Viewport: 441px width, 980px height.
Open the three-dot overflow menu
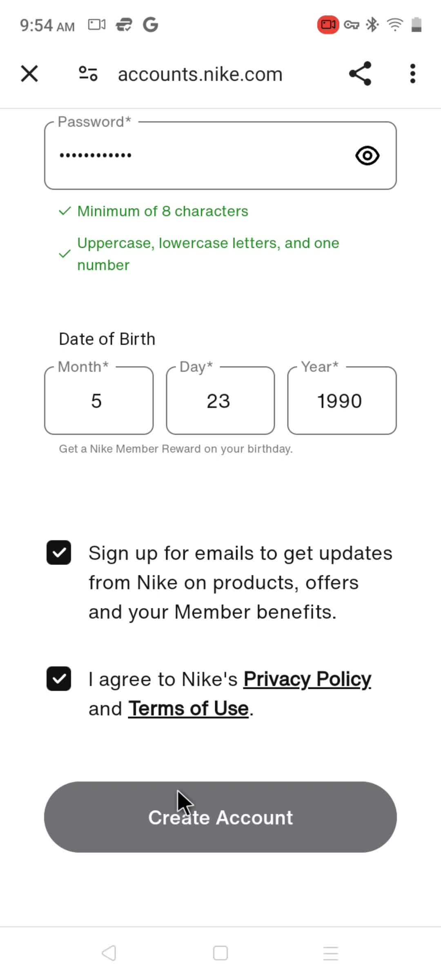413,74
